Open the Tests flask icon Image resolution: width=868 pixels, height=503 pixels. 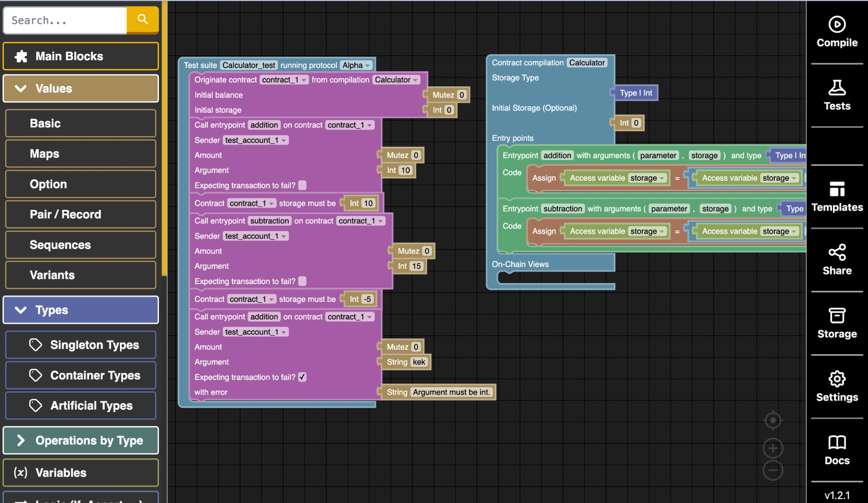[x=837, y=88]
